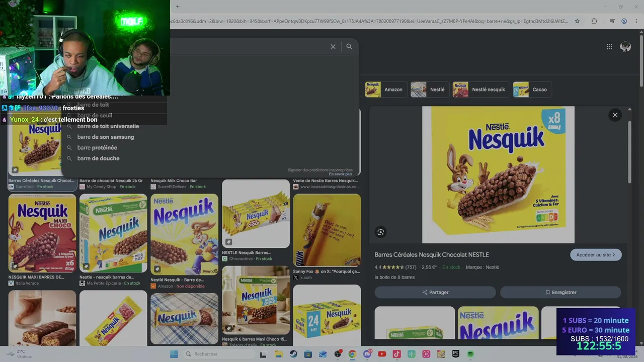Open the Sonny Fox on X image
Viewport: 644px width, 362px height.
327,230
